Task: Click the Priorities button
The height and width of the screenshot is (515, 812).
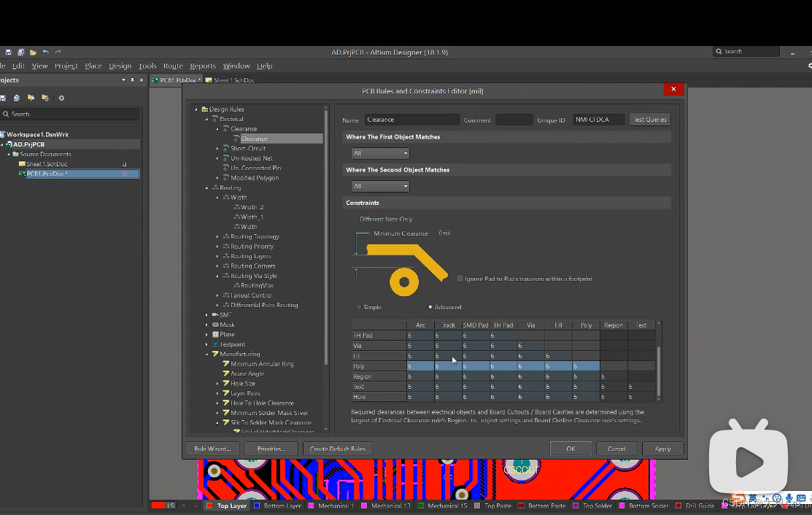Action: [271, 449]
